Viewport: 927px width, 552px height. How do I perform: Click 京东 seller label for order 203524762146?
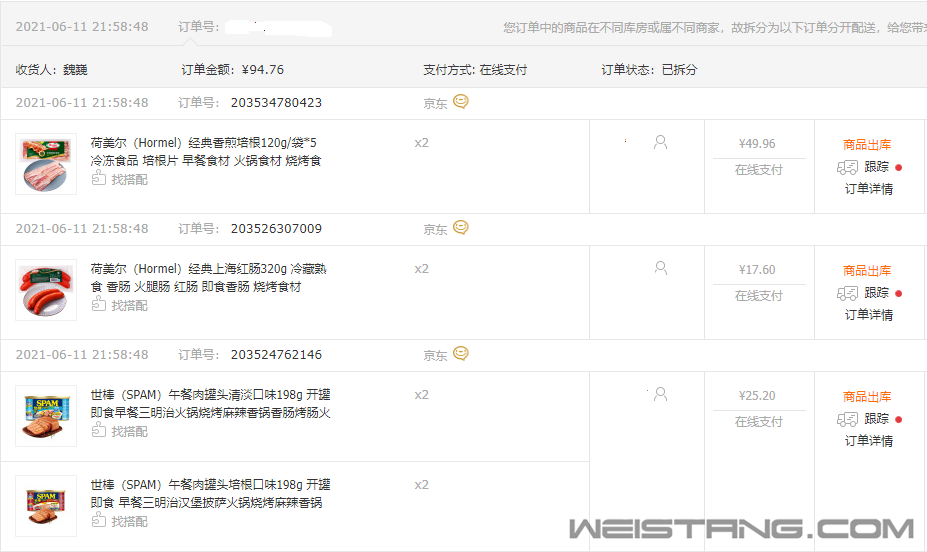[x=435, y=355]
